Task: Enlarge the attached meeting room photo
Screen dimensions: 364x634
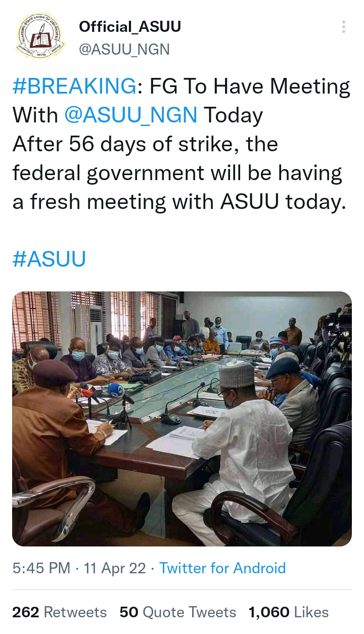Action: pos(182,418)
